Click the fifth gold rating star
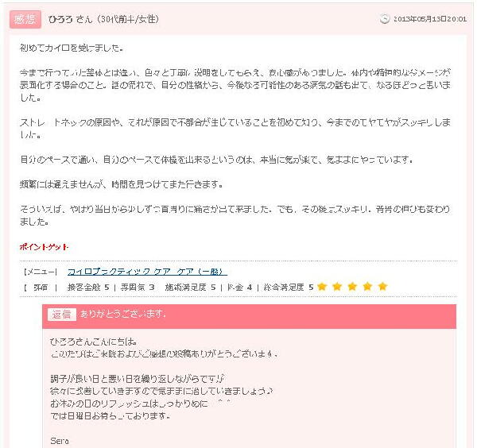Image resolution: width=477 pixels, height=448 pixels. point(382,287)
